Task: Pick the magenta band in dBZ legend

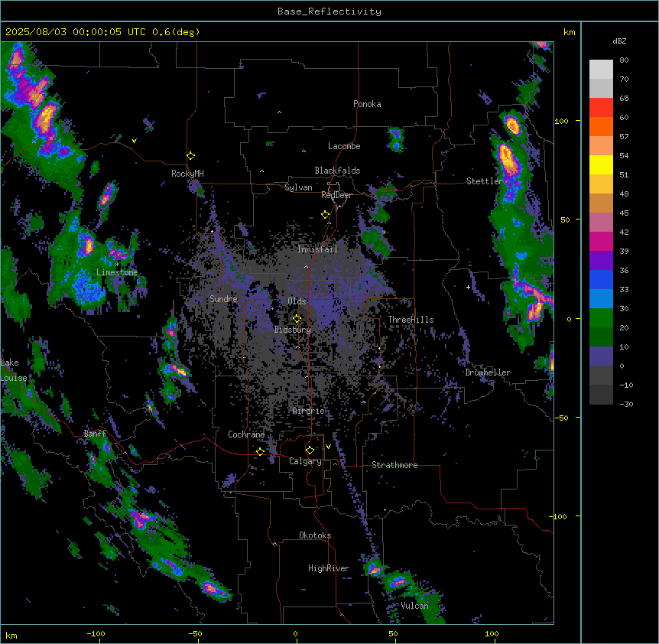Action: click(x=601, y=241)
